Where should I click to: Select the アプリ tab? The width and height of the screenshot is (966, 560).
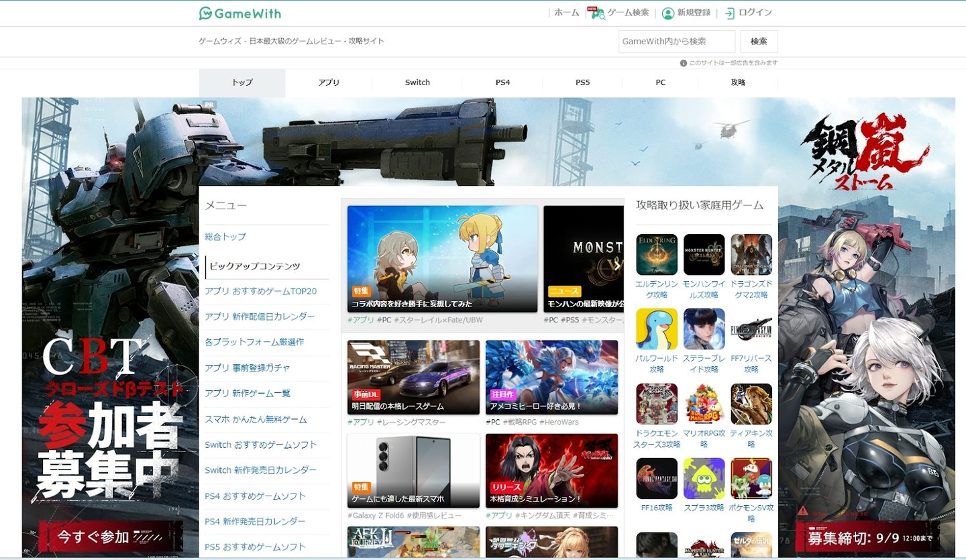(329, 82)
